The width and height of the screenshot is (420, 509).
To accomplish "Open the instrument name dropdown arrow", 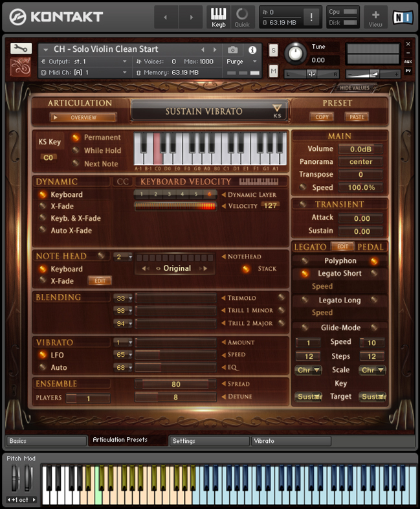I will pos(46,50).
